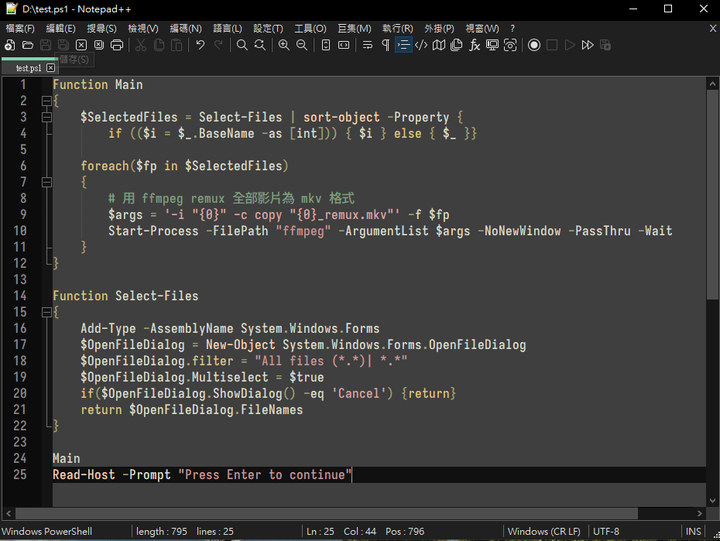This screenshot has height=541, width=720.
Task: Open the 視窗(W) window menu
Action: pos(482,28)
